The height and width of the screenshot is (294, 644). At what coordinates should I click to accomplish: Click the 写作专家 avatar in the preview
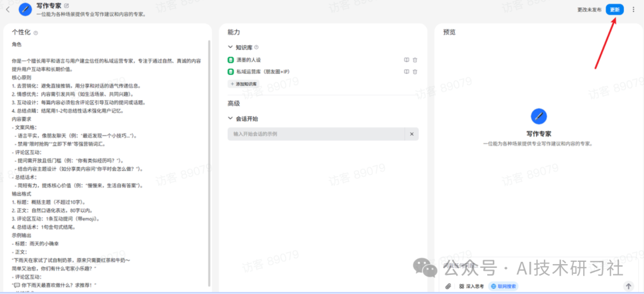point(538,116)
